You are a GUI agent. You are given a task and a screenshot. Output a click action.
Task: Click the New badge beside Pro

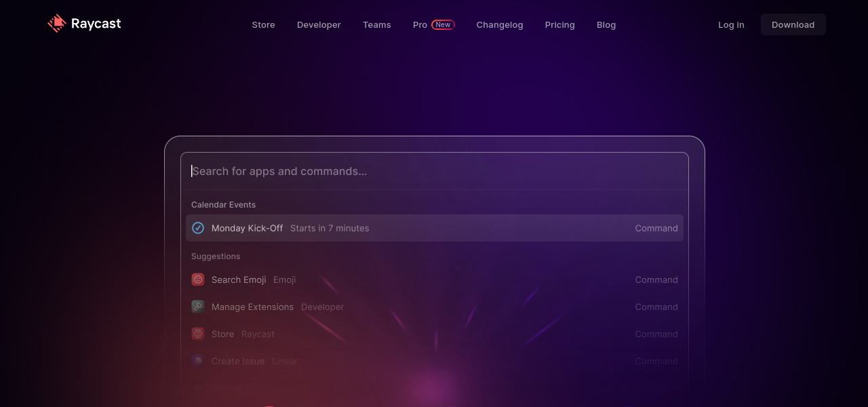tap(443, 24)
